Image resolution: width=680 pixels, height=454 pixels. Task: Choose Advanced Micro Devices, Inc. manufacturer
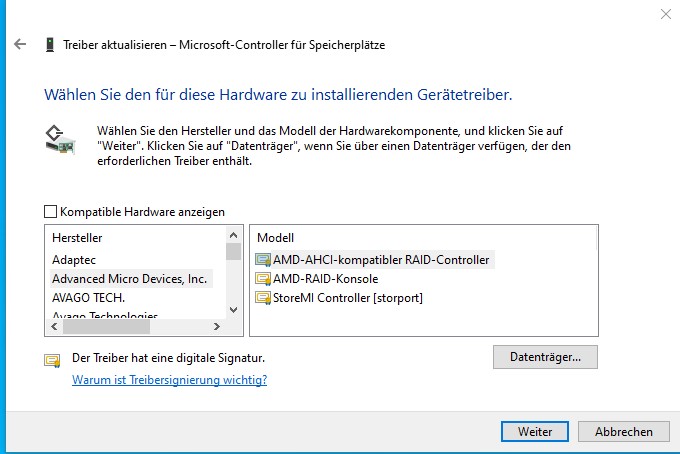click(129, 279)
